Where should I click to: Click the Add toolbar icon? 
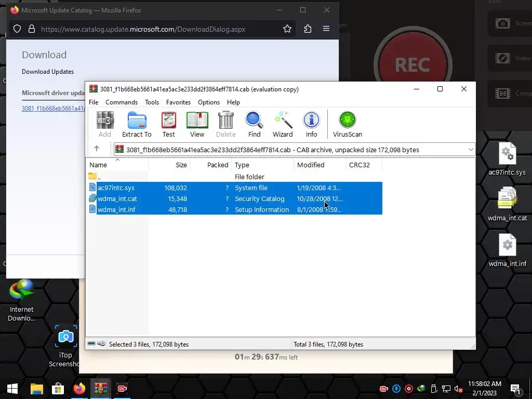[x=105, y=124]
